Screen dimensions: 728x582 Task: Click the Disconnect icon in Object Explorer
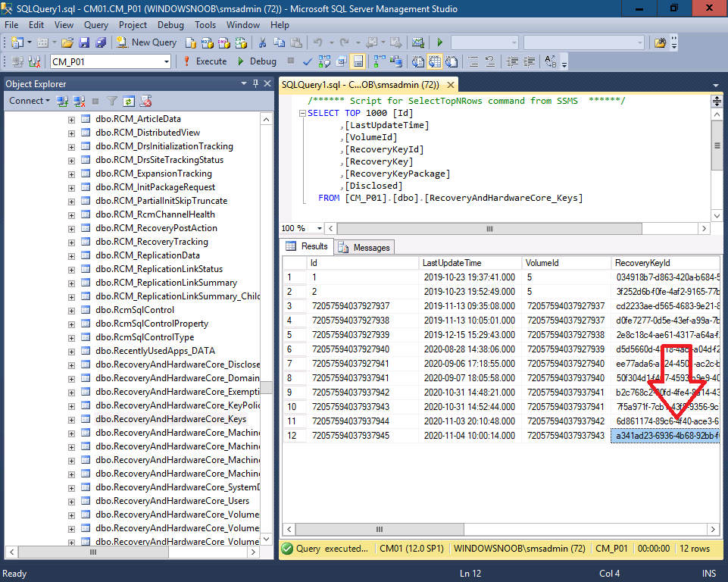click(79, 102)
